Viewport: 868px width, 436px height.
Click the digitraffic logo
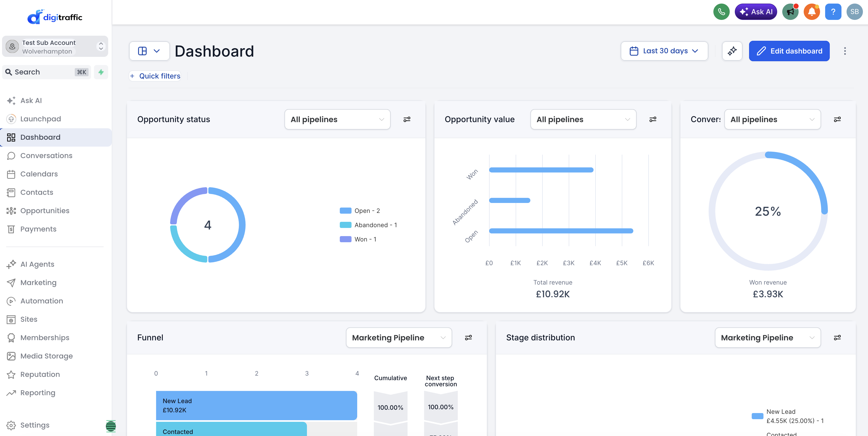pyautogui.click(x=55, y=17)
